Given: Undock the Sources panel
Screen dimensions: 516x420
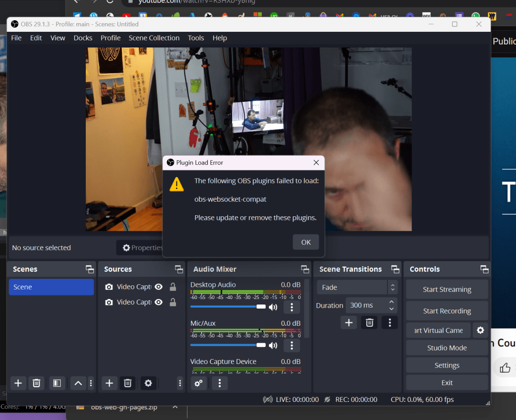Looking at the screenshot, I should tap(179, 269).
